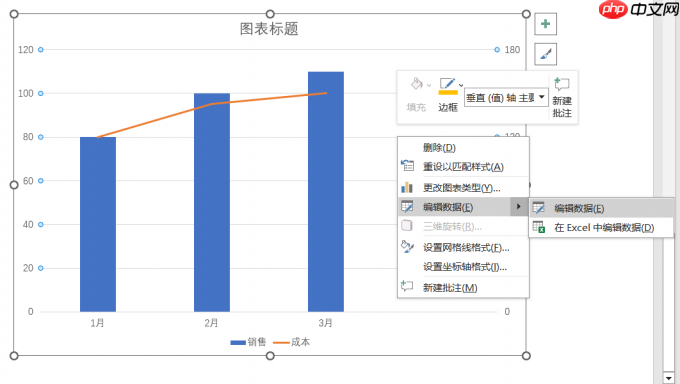Click the Edit Data table icon in context menu
Image resolution: width=680 pixels, height=384 pixels.
click(407, 207)
